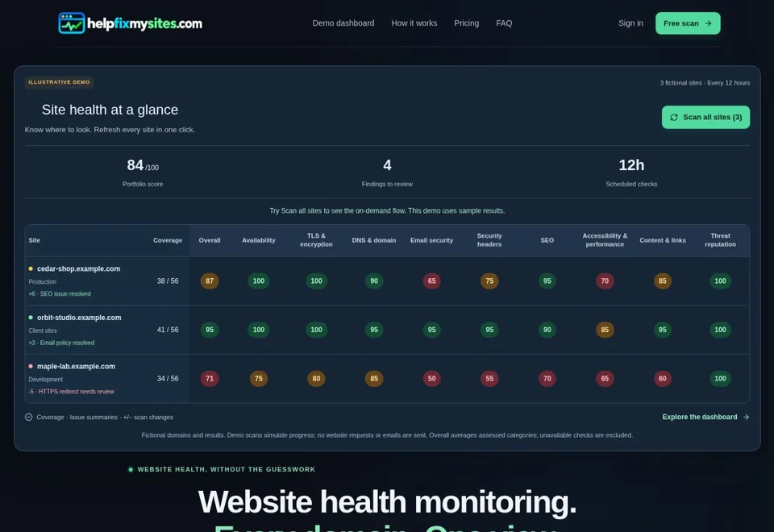Click 3 fictional sites Every 12 hours text

(705, 83)
